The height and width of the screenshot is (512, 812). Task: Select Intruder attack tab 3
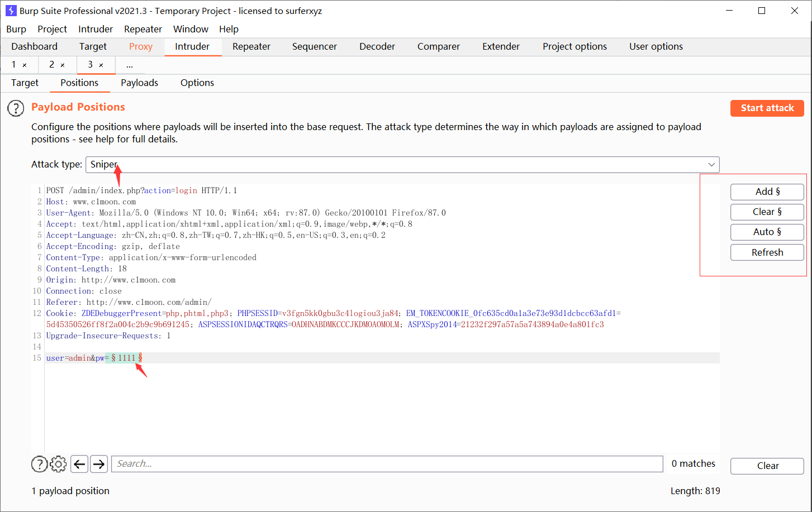tap(90, 65)
